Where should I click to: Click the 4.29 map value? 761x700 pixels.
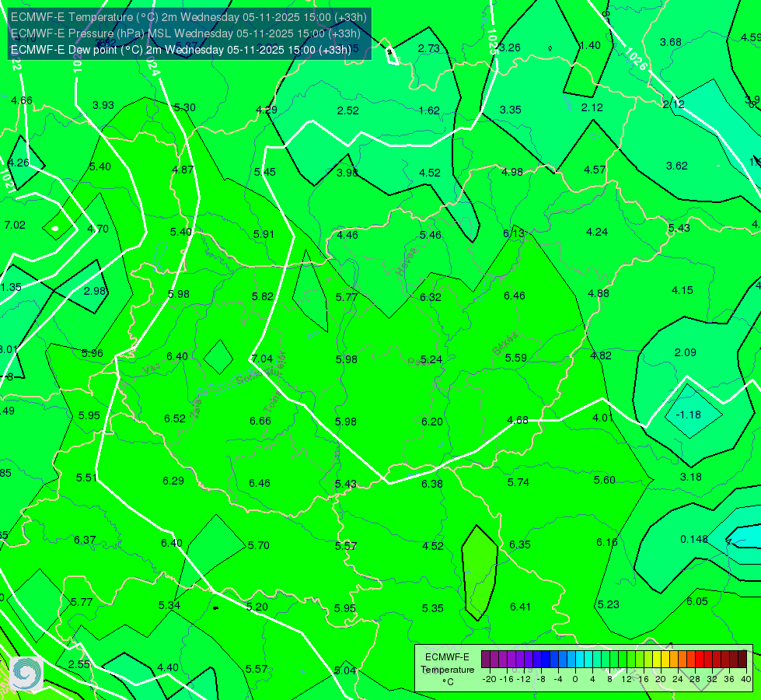267,110
